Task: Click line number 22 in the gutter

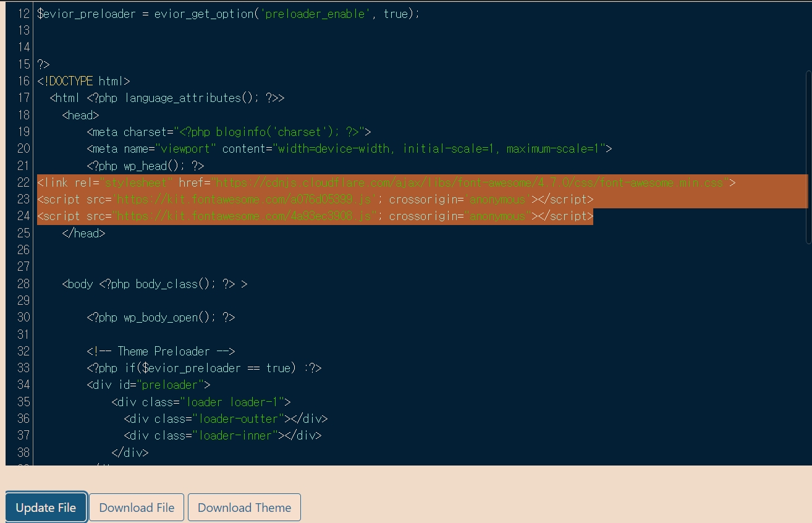Action: [x=23, y=182]
